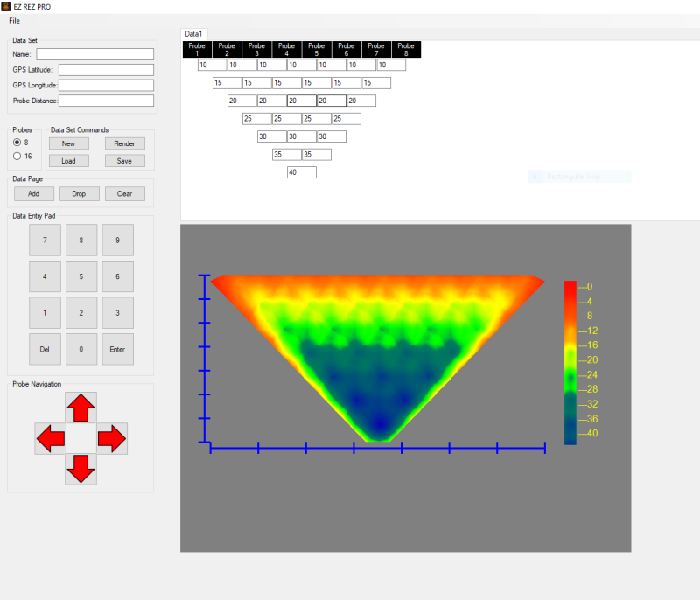Click the EZ REZ PRO app icon

tap(5, 6)
